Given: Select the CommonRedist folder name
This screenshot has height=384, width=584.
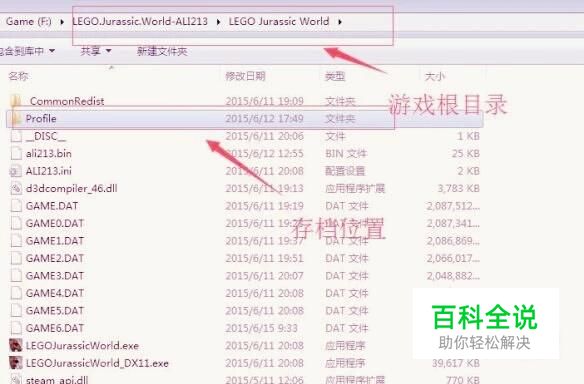Looking at the screenshot, I should pos(67,101).
